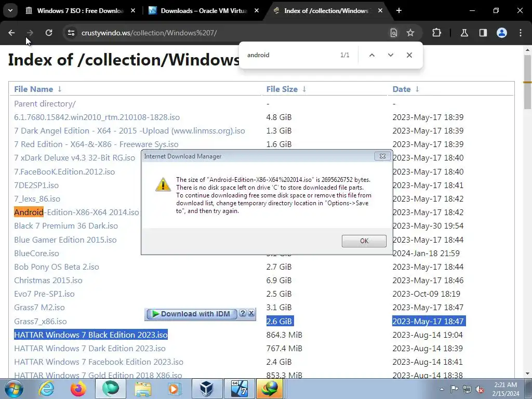
Task: Dismiss the Download with IDM panel
Action: [x=251, y=313]
